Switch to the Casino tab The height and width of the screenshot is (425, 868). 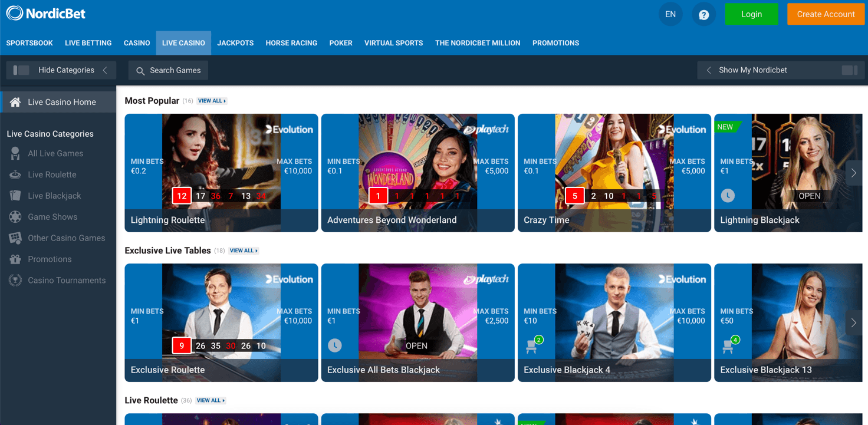pyautogui.click(x=137, y=43)
